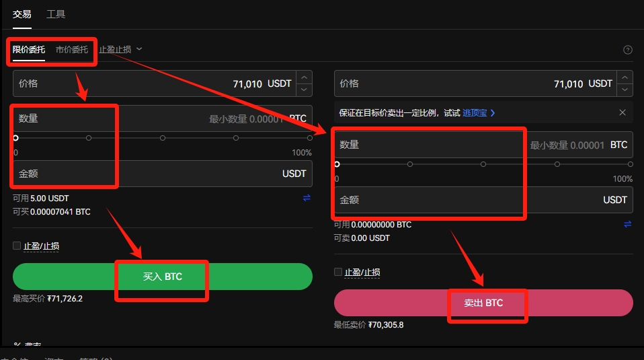
Task: Switch to the 工具 tab
Action: point(55,14)
